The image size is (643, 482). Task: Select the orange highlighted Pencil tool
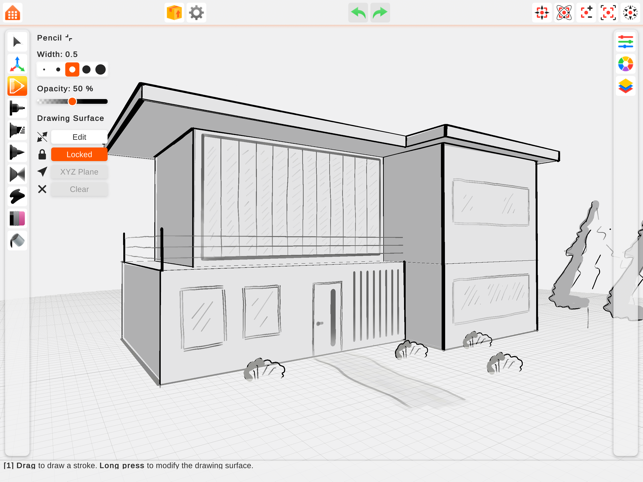point(17,86)
